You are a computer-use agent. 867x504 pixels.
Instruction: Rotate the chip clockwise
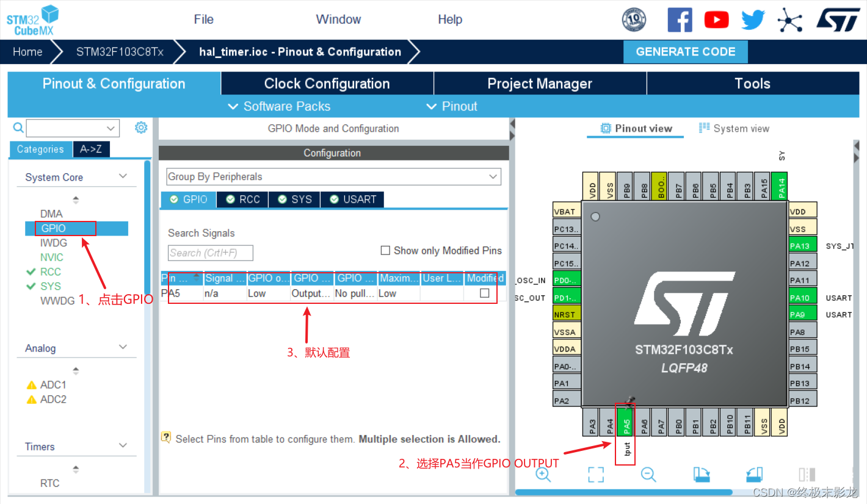point(702,474)
